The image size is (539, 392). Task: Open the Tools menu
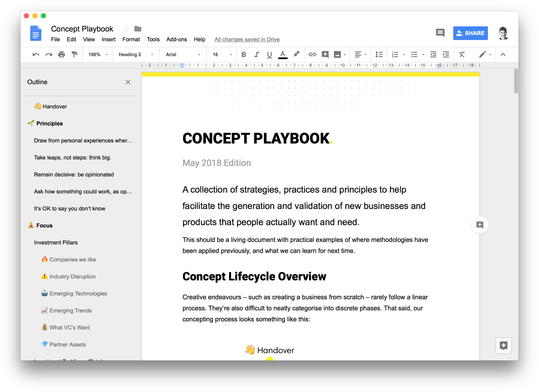153,39
